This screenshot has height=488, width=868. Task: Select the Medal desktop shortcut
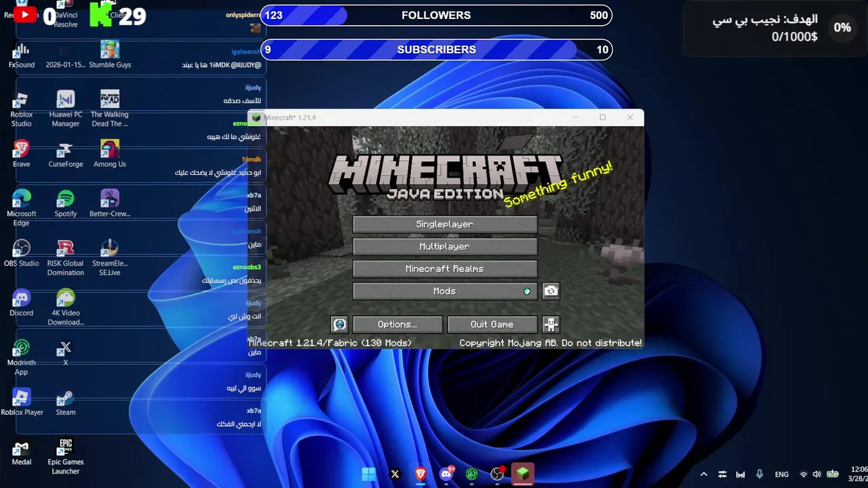point(22,452)
